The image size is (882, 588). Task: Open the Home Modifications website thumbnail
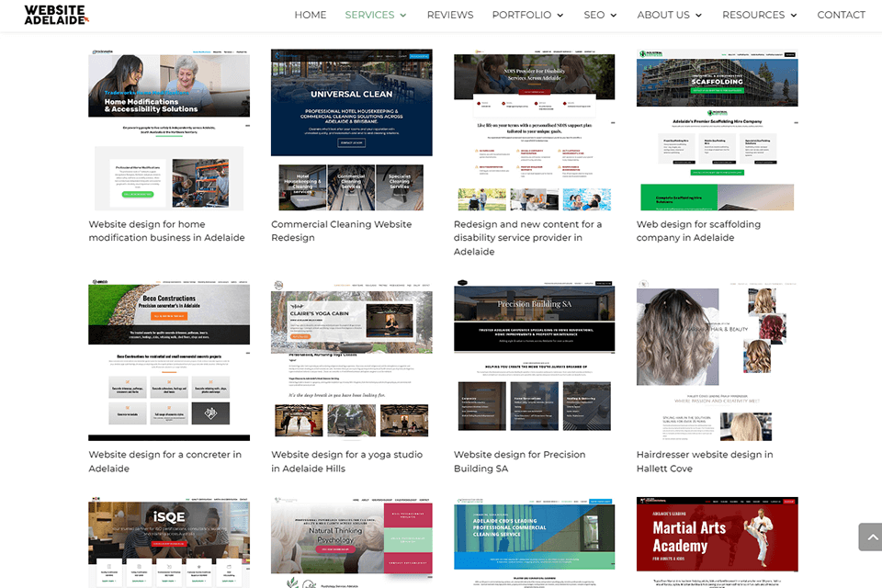(x=169, y=130)
